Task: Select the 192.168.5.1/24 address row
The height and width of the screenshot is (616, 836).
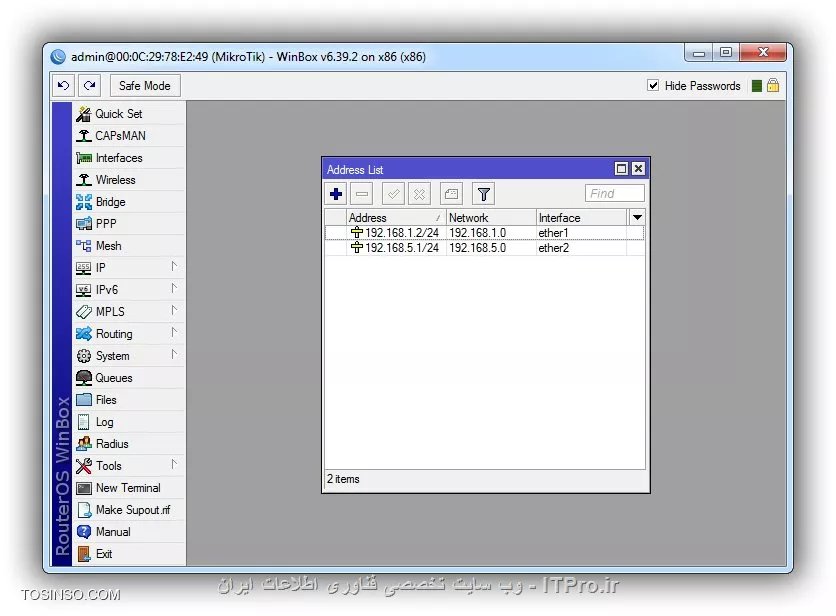Action: pyautogui.click(x=401, y=248)
